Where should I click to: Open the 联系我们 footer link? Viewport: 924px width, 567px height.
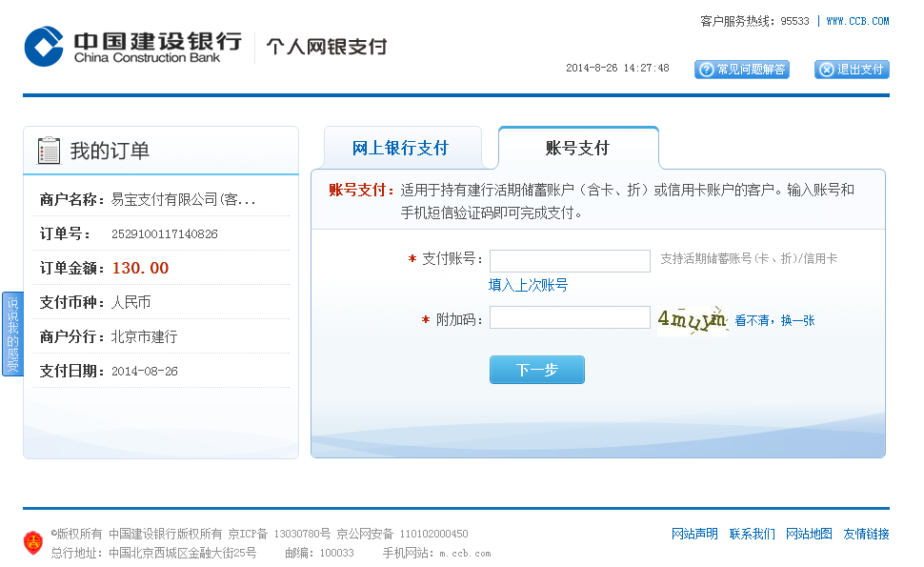(x=752, y=534)
